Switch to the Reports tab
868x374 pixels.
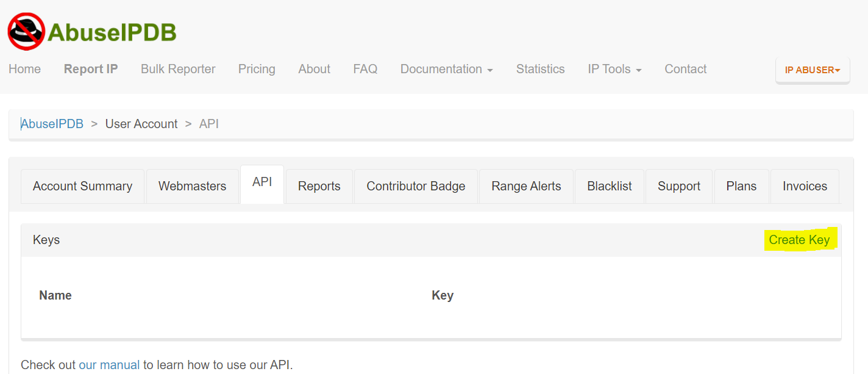tap(319, 186)
